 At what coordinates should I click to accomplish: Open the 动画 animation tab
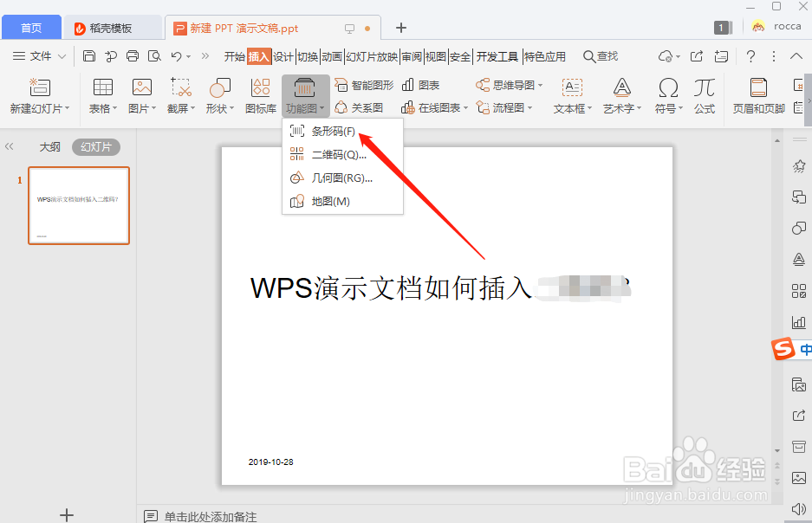pyautogui.click(x=331, y=56)
